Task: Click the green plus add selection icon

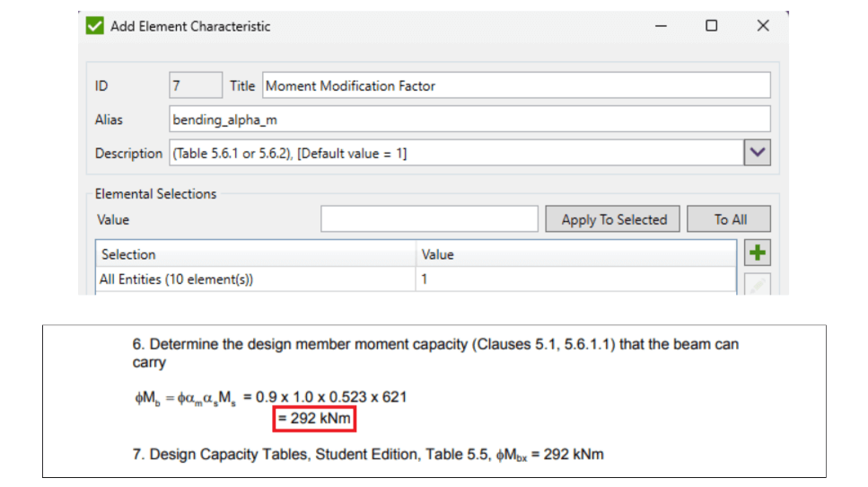Action: coord(758,253)
